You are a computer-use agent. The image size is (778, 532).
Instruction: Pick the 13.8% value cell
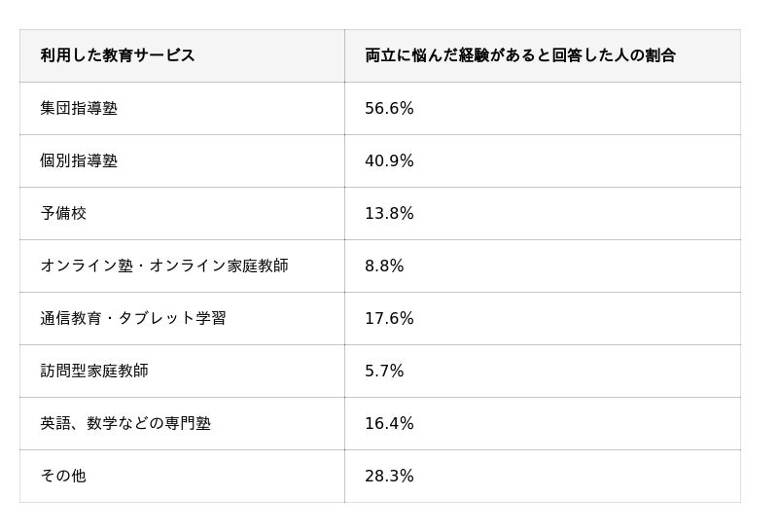389,213
